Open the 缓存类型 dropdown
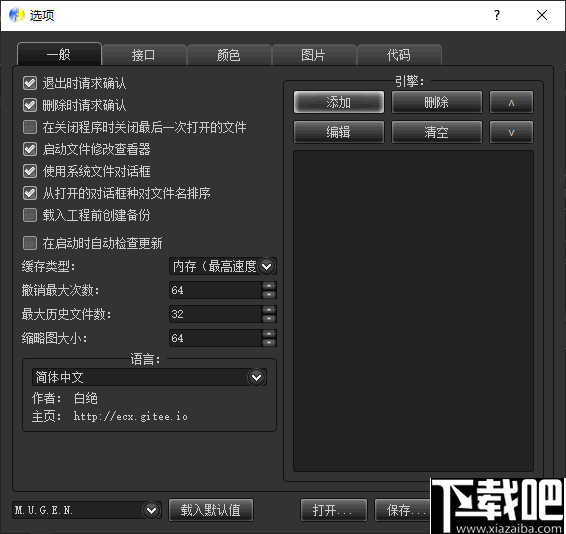 coord(223,266)
